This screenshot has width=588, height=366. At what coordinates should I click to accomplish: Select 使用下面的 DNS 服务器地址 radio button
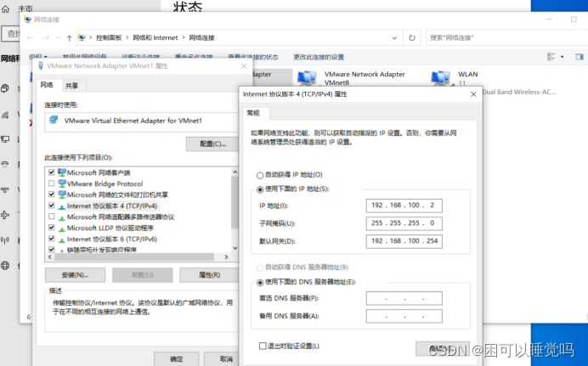pyautogui.click(x=259, y=283)
